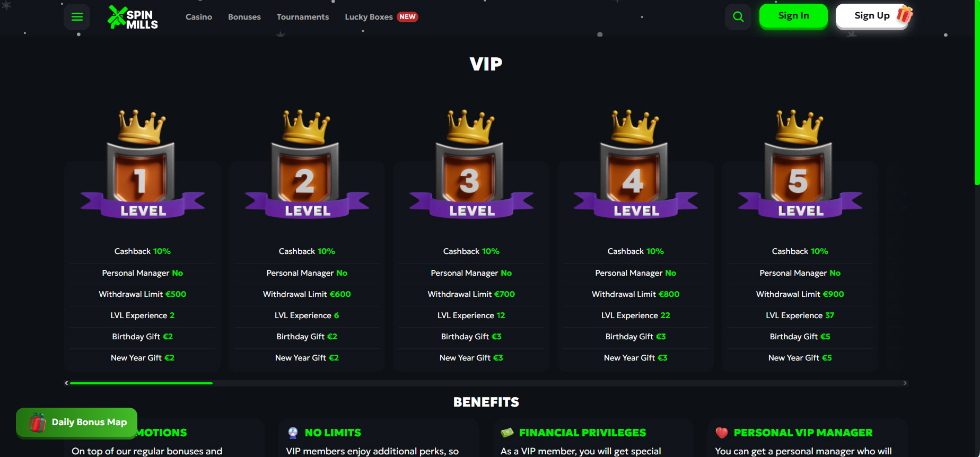Click the gift icon on Sign Up
The image size is (980, 457).
[905, 14]
